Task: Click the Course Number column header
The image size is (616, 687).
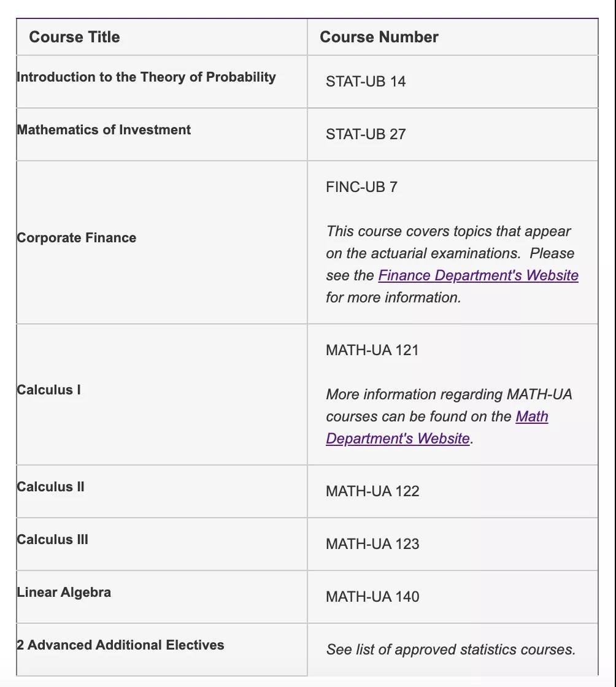Action: [379, 37]
